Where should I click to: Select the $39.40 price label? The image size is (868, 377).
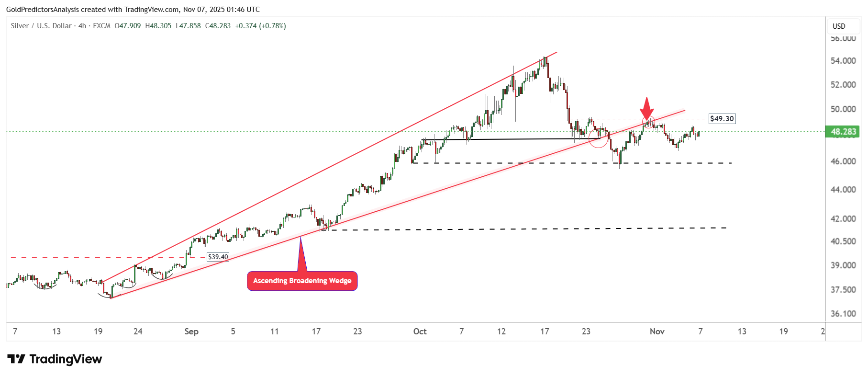click(x=218, y=257)
